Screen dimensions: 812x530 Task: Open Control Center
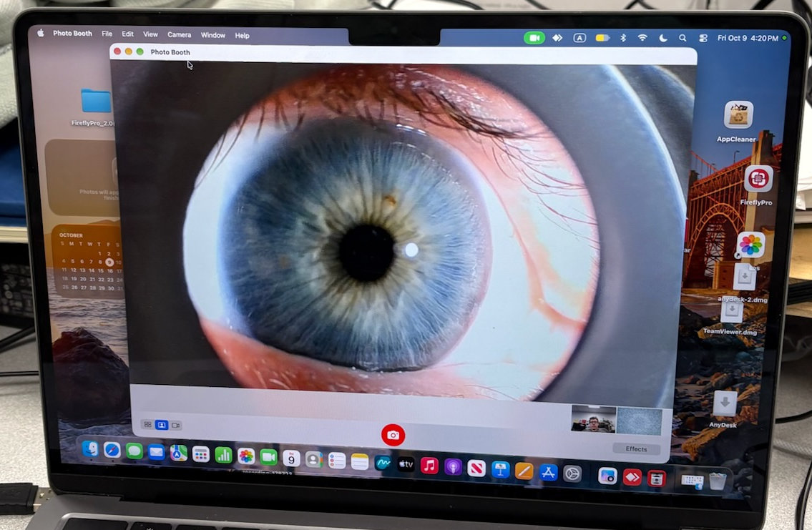[x=703, y=39]
